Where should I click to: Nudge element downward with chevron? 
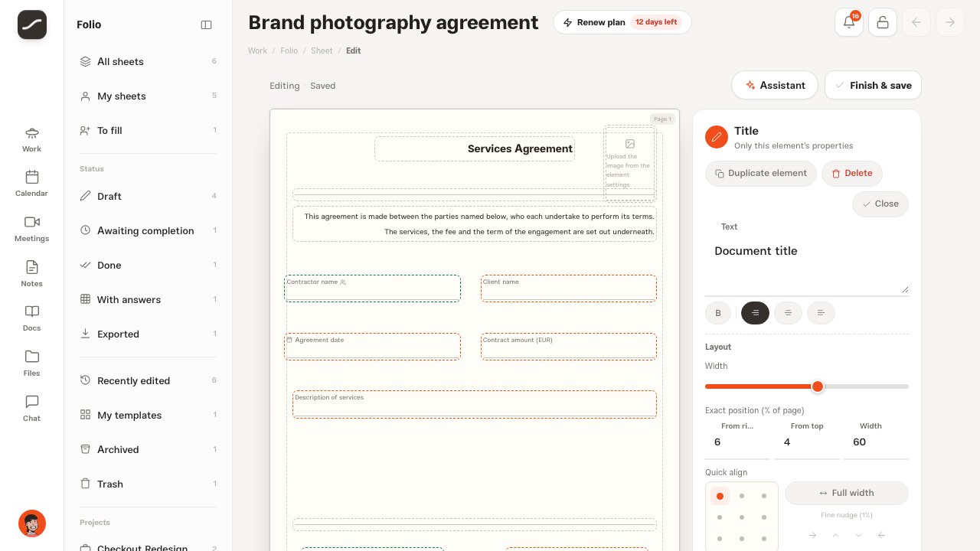coord(858,535)
